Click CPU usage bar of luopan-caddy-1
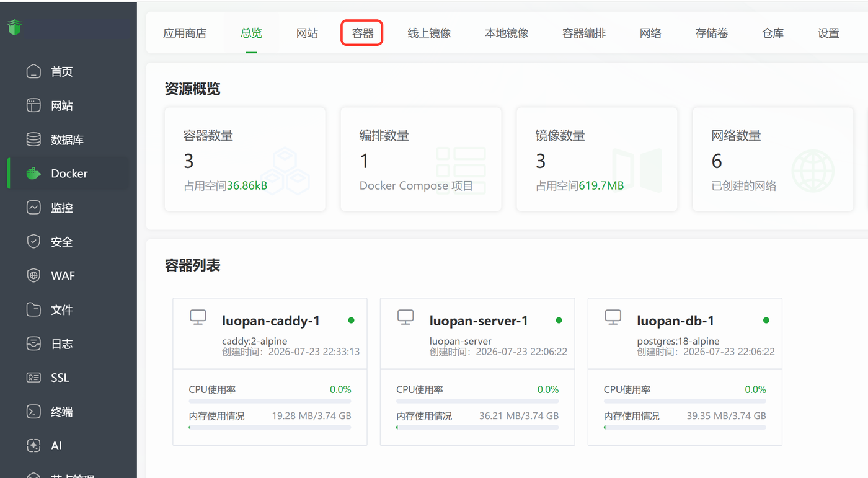This screenshot has height=478, width=868. click(270, 401)
